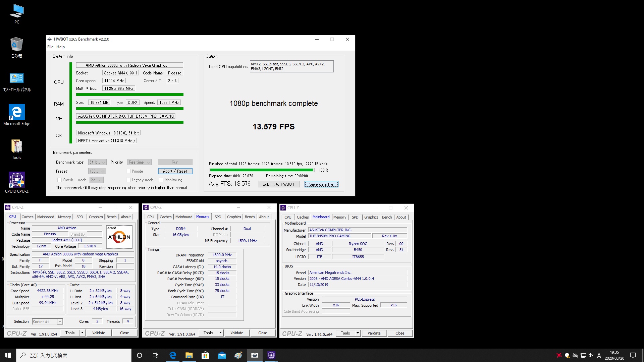This screenshot has width=644, height=362.
Task: Switch to SPD tab in middle CPU-Z
Action: 218,217
